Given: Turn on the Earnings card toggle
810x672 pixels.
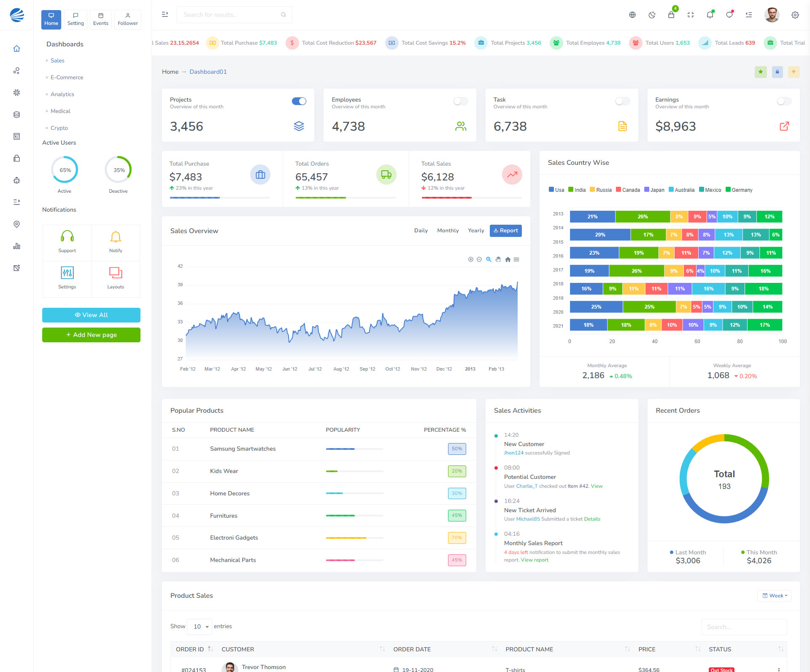Looking at the screenshot, I should pyautogui.click(x=784, y=101).
